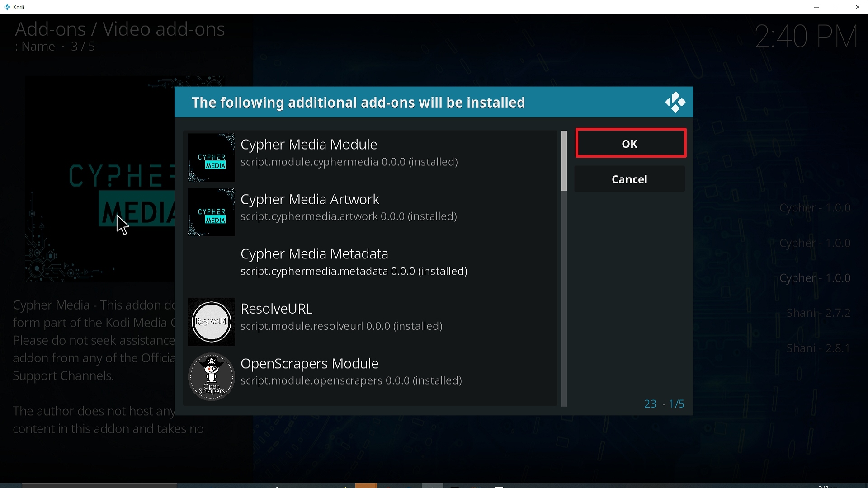Click the dependency list scrollbar handle
The width and height of the screenshot is (868, 488).
564,161
